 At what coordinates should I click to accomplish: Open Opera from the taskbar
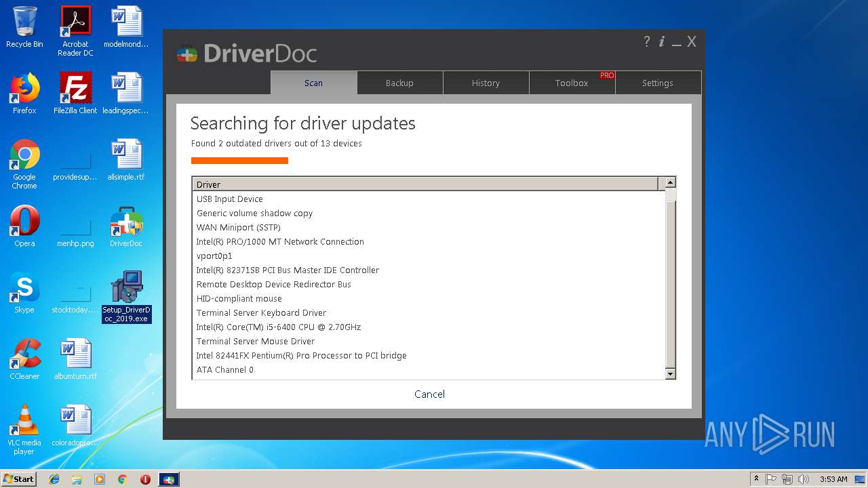(145, 479)
